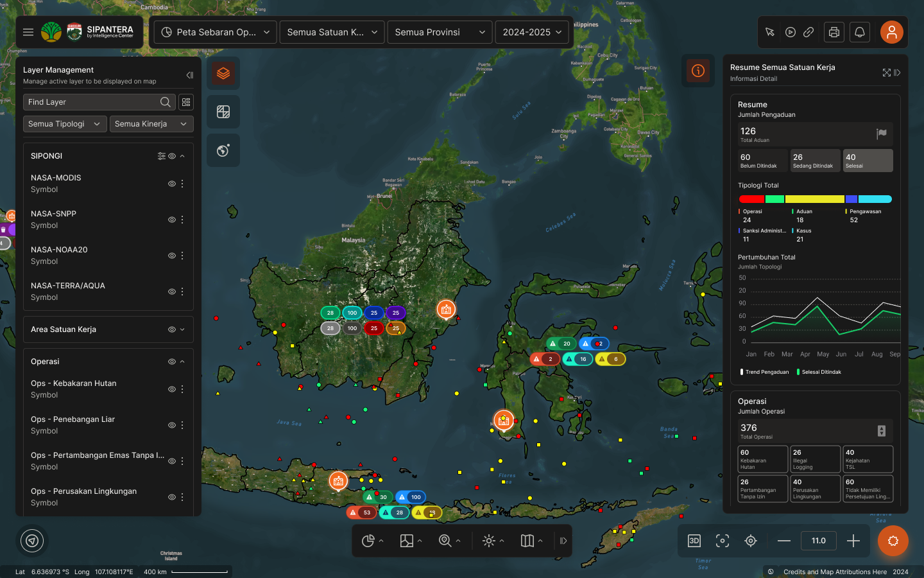Click the notification bell icon
Viewport: 924px width, 578px height.
click(x=860, y=32)
